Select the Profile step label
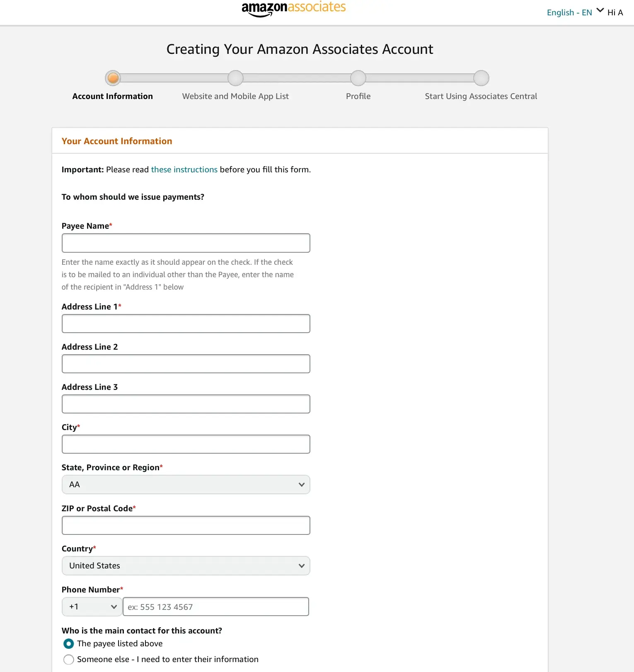Screen dimensions: 634x672 (358, 96)
